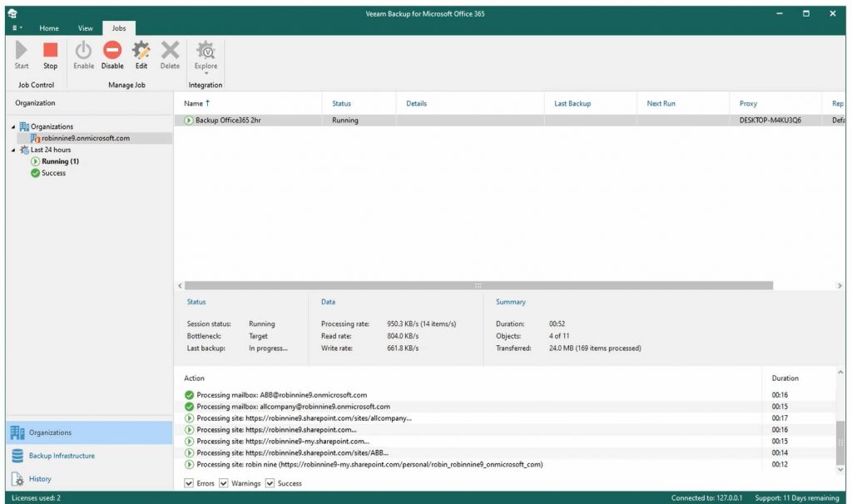Select the Success filter node
This screenshot has height=504, width=852.
click(x=53, y=173)
